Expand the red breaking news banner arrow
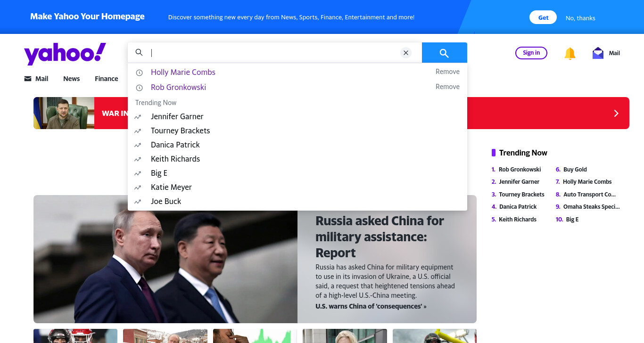The width and height of the screenshot is (644, 343). click(x=616, y=113)
